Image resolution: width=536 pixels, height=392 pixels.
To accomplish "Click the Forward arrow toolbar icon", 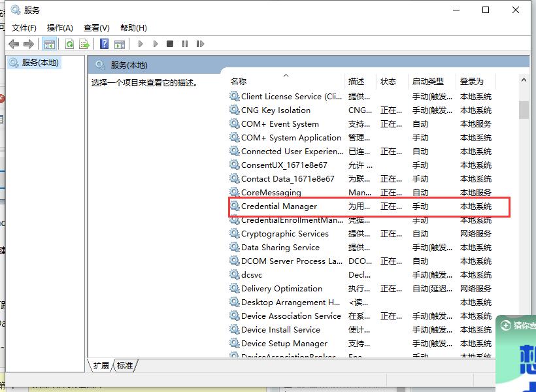I will [29, 44].
